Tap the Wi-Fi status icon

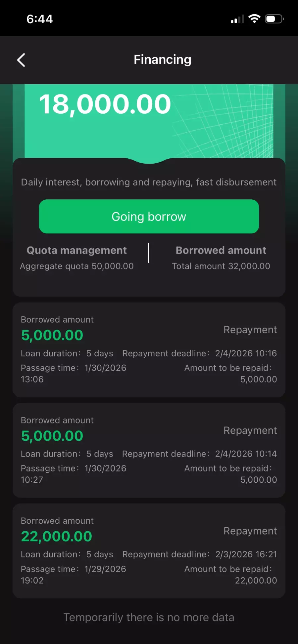click(254, 19)
